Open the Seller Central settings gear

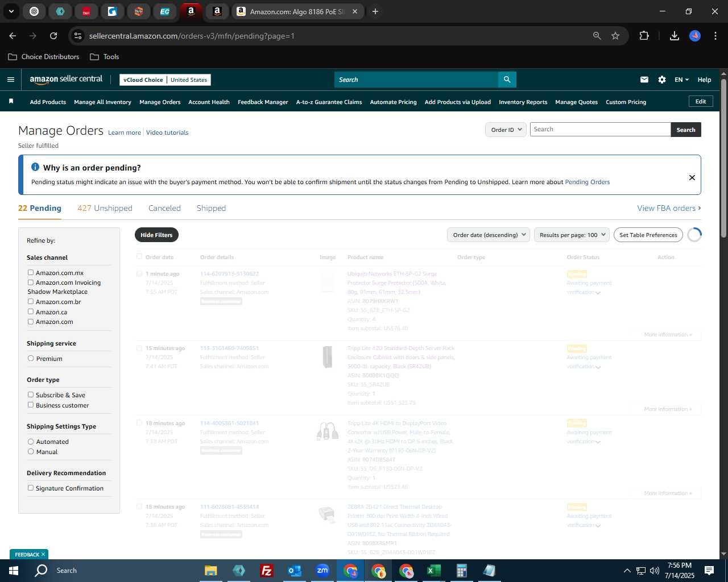[662, 80]
